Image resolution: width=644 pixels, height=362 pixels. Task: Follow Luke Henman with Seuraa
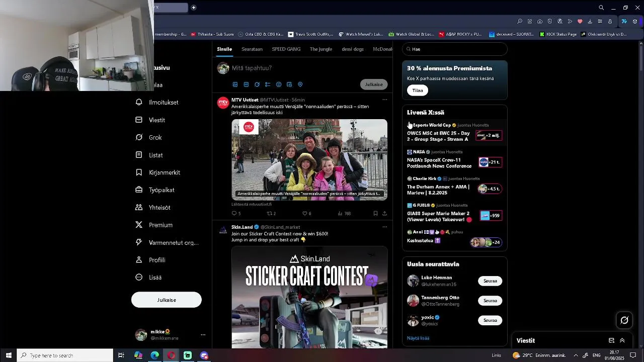(x=490, y=281)
